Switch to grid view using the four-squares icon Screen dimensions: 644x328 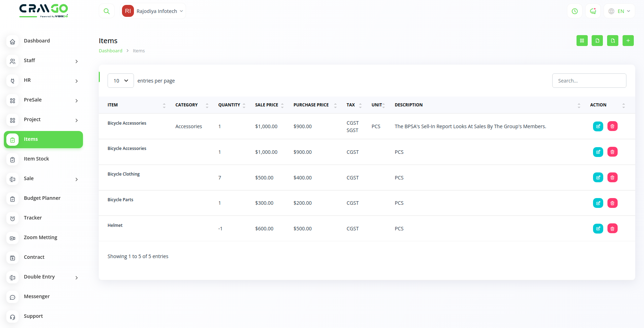click(582, 41)
